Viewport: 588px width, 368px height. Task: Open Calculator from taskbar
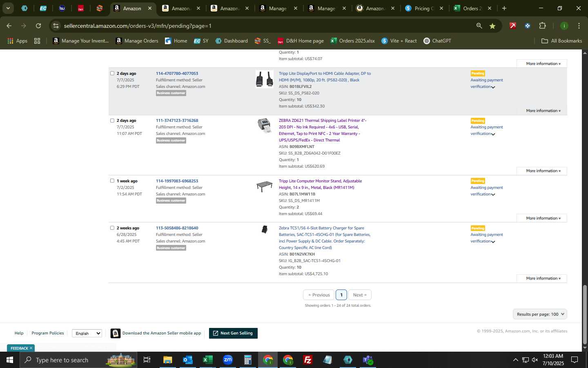[248, 360]
